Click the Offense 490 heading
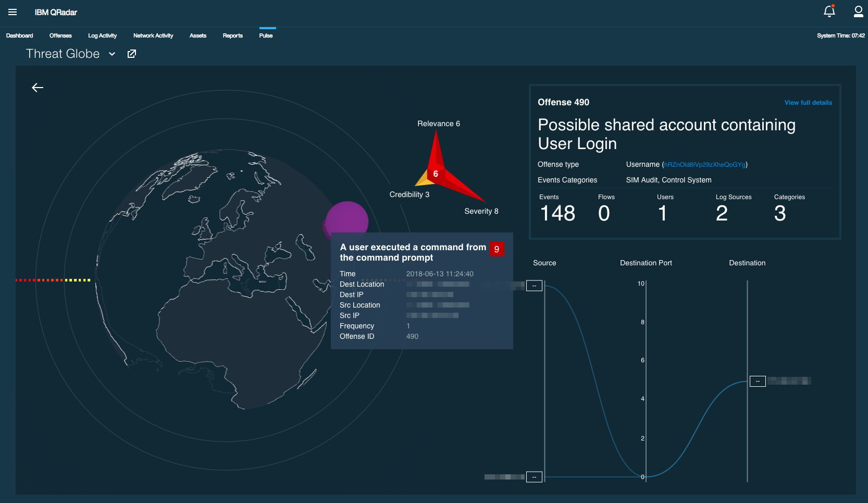868x503 pixels. pos(563,102)
